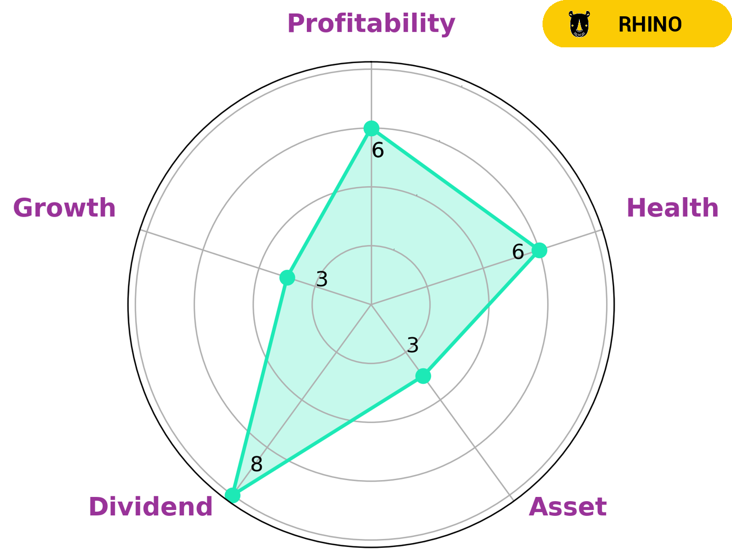Click the Asset axis label
Image resolution: width=732 pixels, height=560 pixels.
[568, 507]
